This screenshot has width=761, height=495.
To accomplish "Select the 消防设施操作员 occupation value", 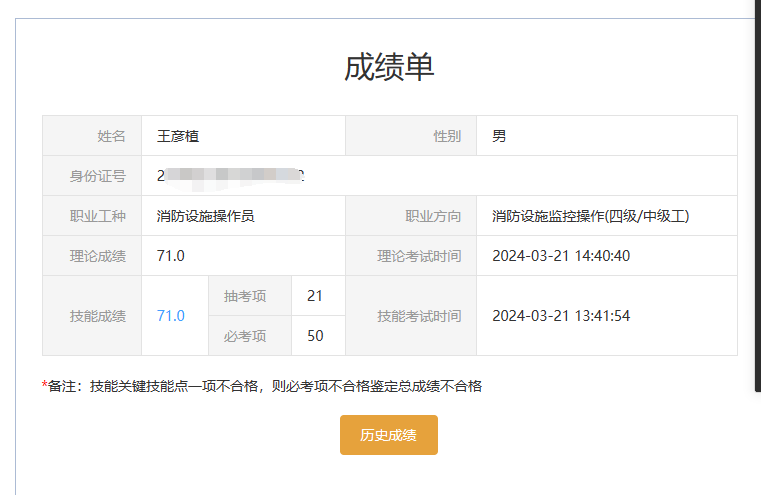I will click(206, 216).
